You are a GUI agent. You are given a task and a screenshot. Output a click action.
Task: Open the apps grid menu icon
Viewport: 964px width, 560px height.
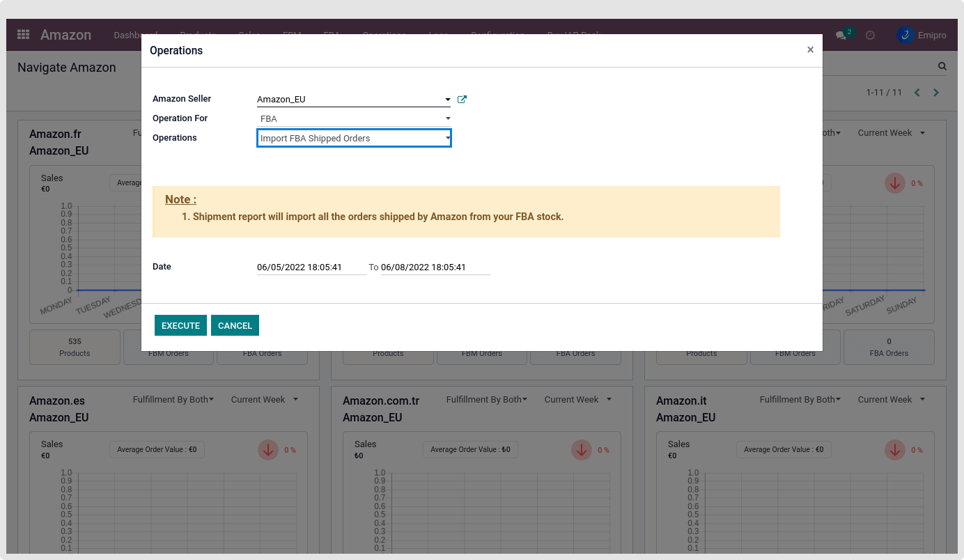tap(23, 35)
